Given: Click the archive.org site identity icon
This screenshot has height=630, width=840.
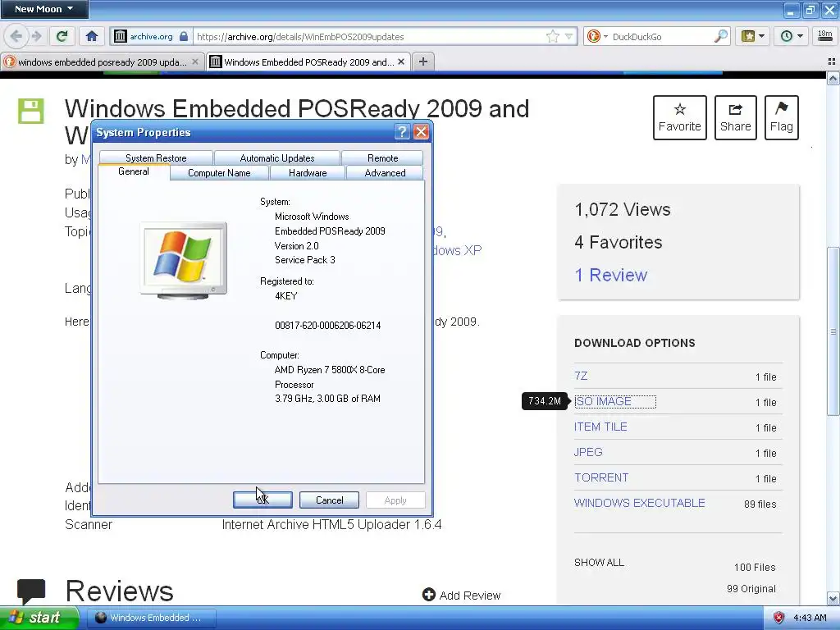Looking at the screenshot, I should tap(121, 36).
